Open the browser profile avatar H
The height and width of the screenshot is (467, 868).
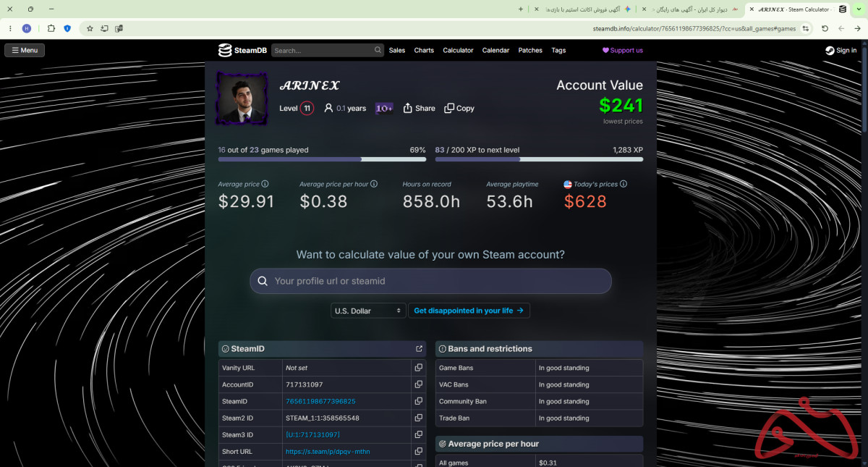coord(27,28)
